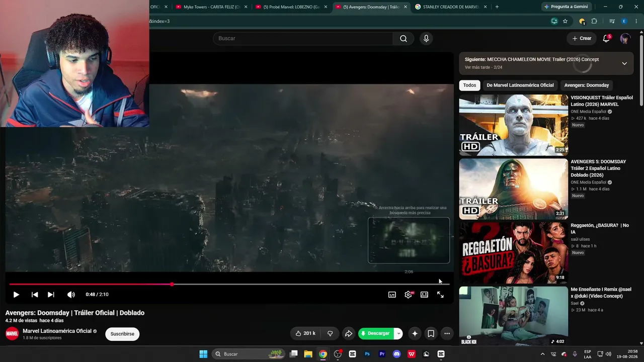This screenshot has height=362, width=644.
Task: Switch to the Probé Marvel: LOBEZNO tab
Action: pos(291,7)
